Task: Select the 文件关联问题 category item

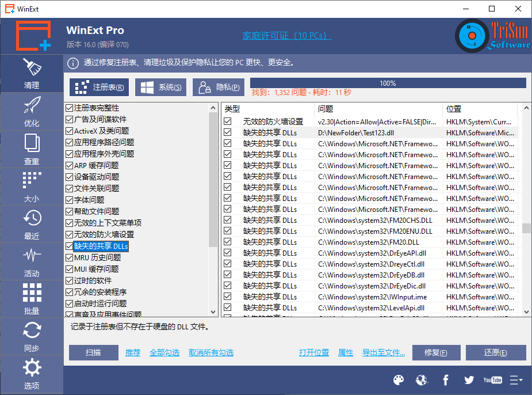Action: point(97,188)
